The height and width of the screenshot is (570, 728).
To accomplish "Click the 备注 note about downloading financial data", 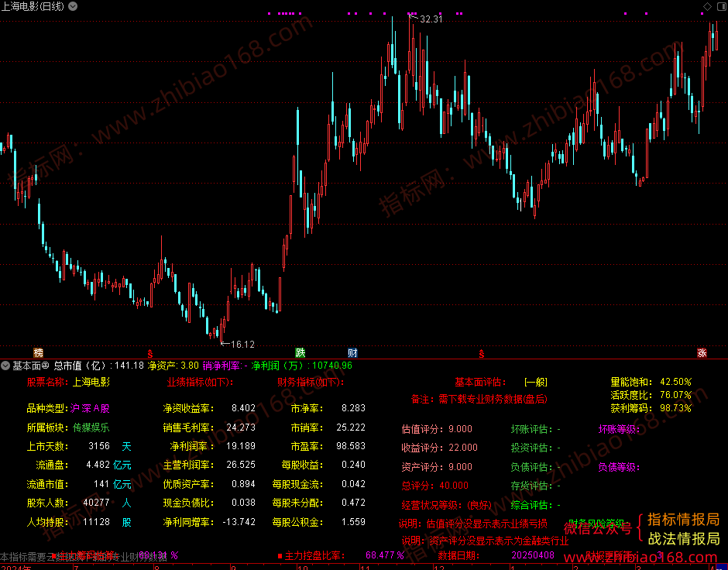I will click(x=479, y=399).
